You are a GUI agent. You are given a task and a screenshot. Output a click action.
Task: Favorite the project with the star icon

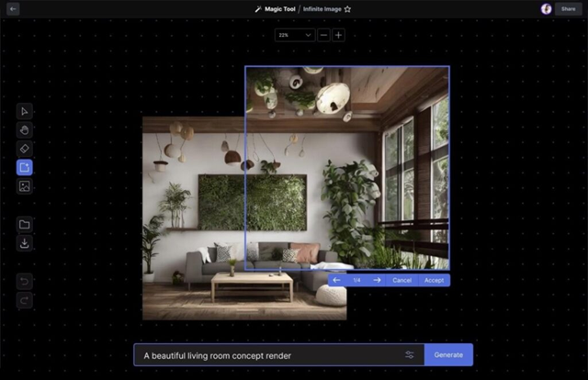[x=347, y=9]
